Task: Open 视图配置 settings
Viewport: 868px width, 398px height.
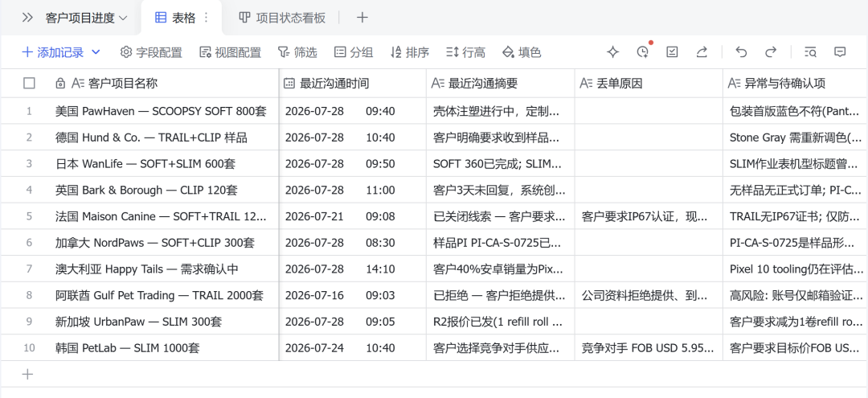Action: pyautogui.click(x=231, y=52)
